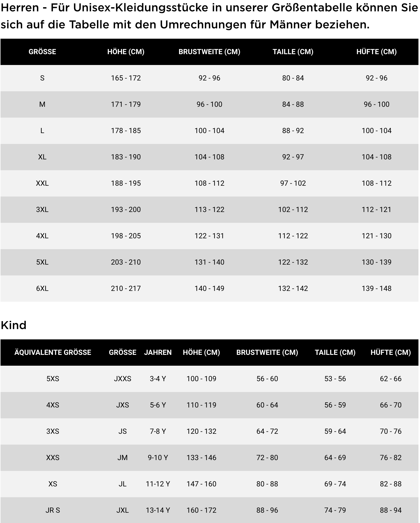The image size is (420, 523).
Task: Click kids waist value 53 - 56
Action: click(x=335, y=379)
